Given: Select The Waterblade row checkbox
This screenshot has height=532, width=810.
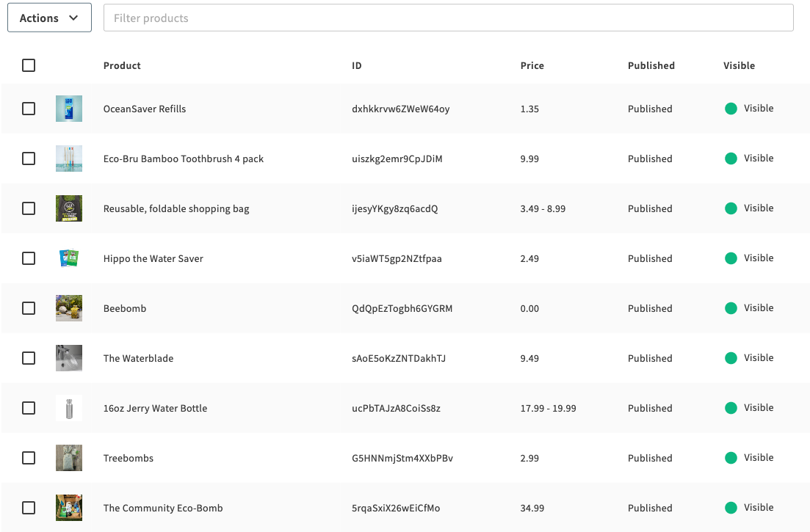Looking at the screenshot, I should (x=29, y=358).
